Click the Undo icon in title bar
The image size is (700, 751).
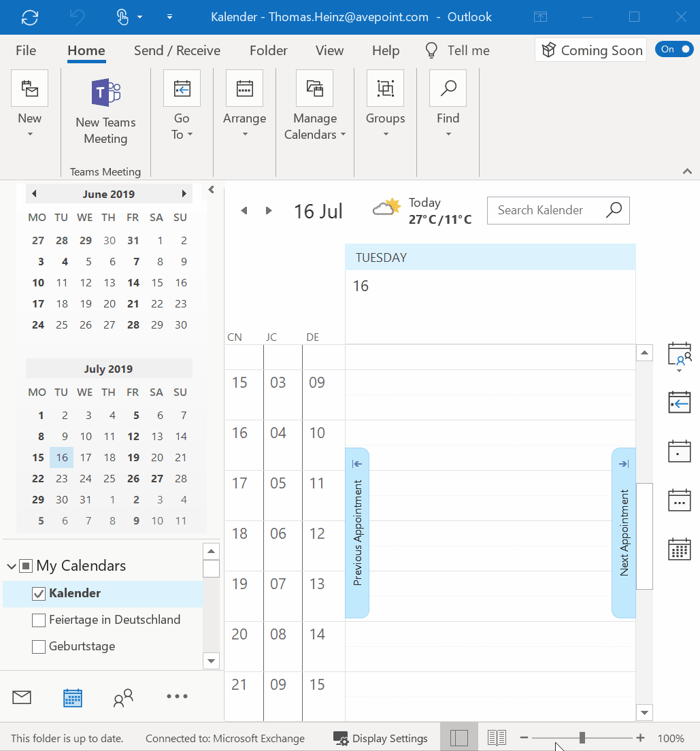tap(77, 17)
